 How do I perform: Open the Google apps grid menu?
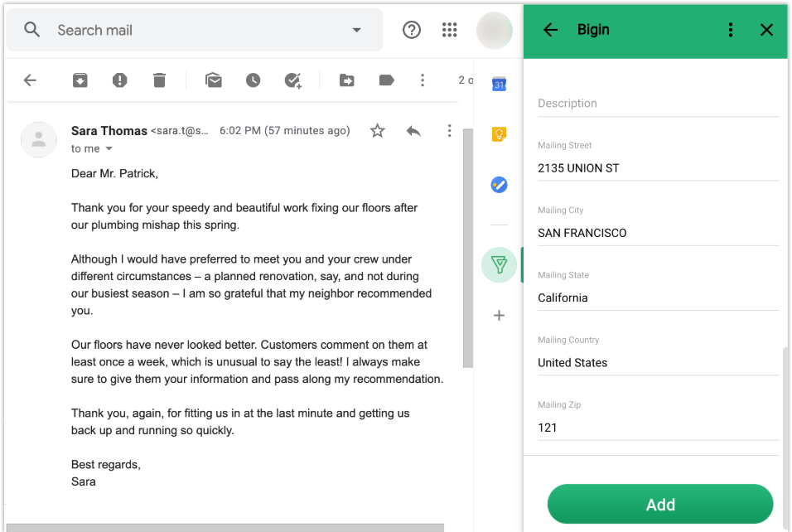(450, 30)
